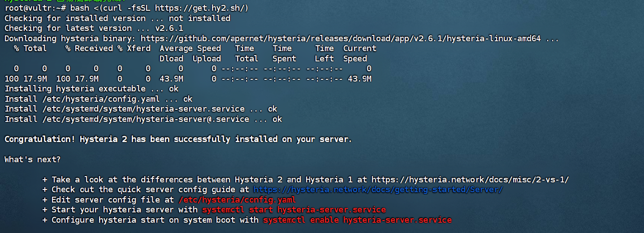644x233 pixels.
Task: Click the "Installing hysteria executable ... ok" line
Action: coord(91,89)
